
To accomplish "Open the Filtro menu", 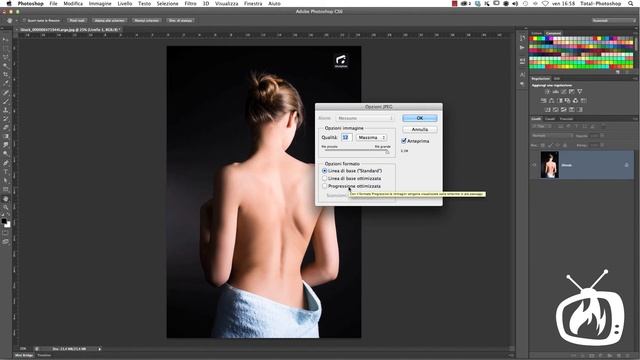I will coord(191,3).
